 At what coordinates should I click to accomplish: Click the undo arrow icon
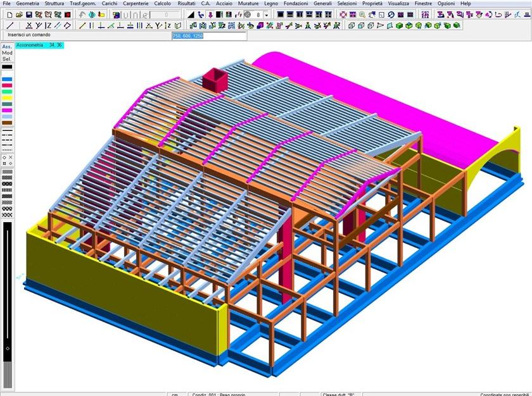[x=82, y=15]
